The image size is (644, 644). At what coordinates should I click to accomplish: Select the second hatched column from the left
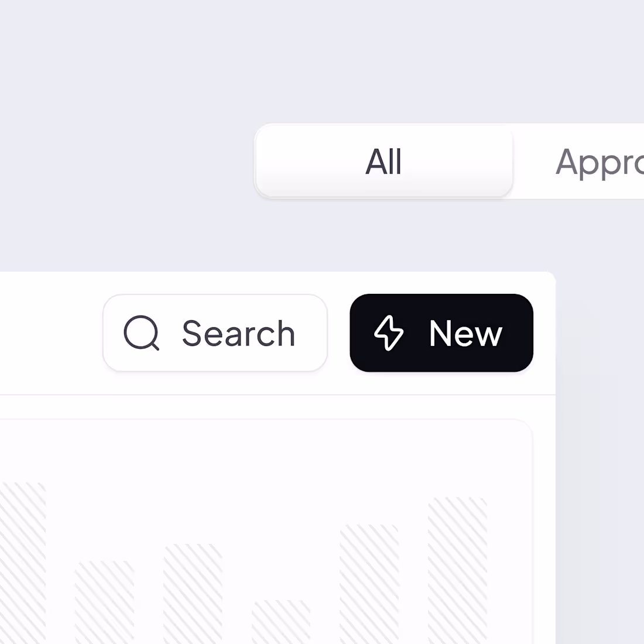point(105,603)
